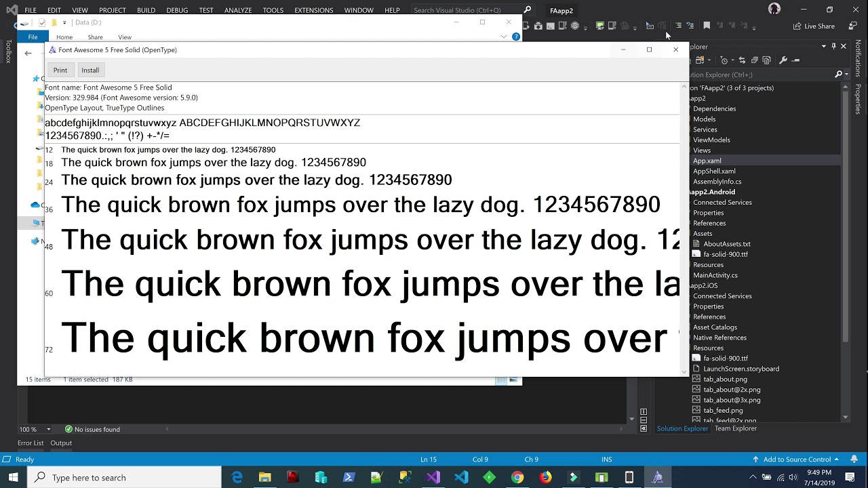Open the EDIT menu

pyautogui.click(x=54, y=10)
